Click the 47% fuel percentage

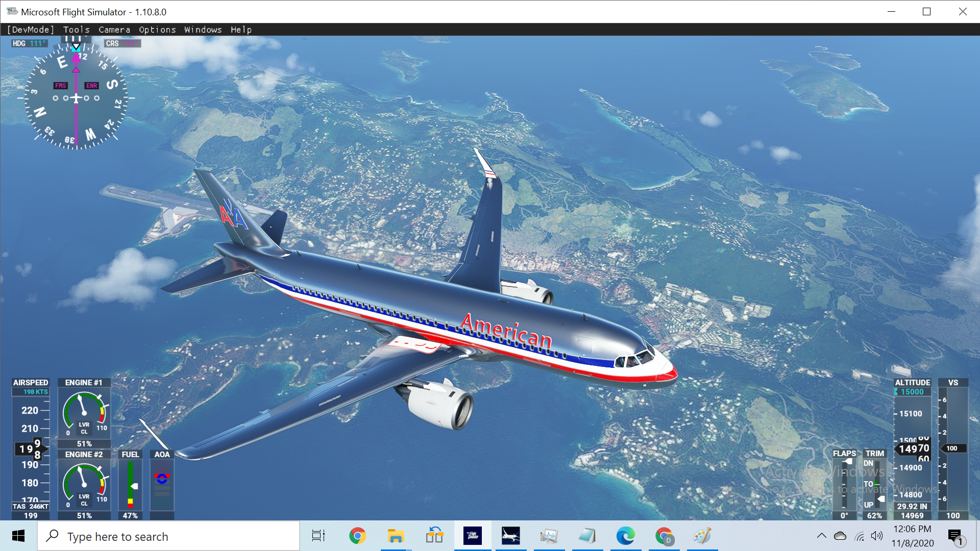130,516
